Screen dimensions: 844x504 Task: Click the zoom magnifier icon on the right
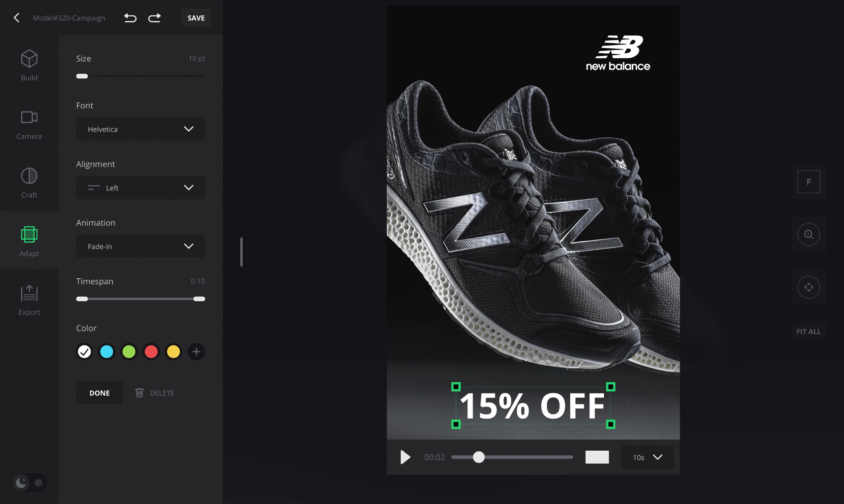[809, 234]
